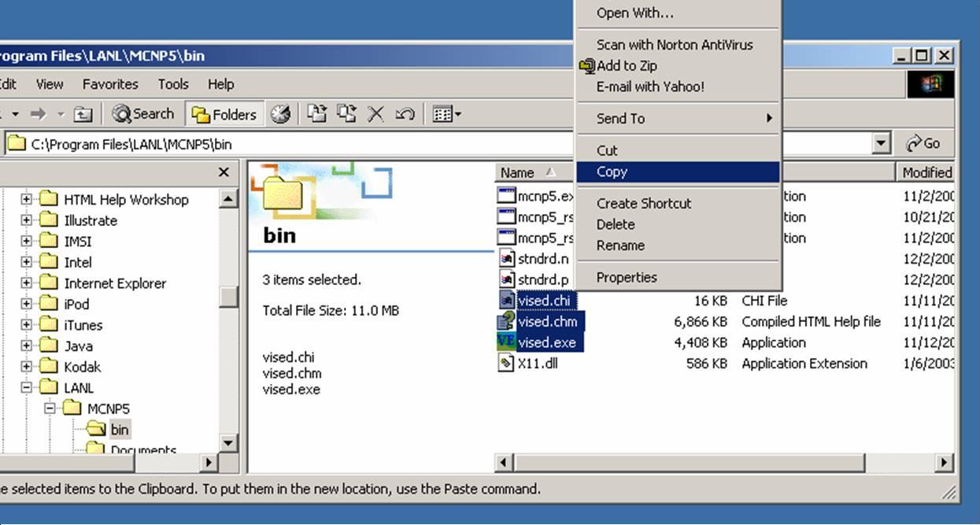Select the stndrd.n file icon
Image resolution: width=980 pixels, height=525 pixels.
tap(506, 258)
